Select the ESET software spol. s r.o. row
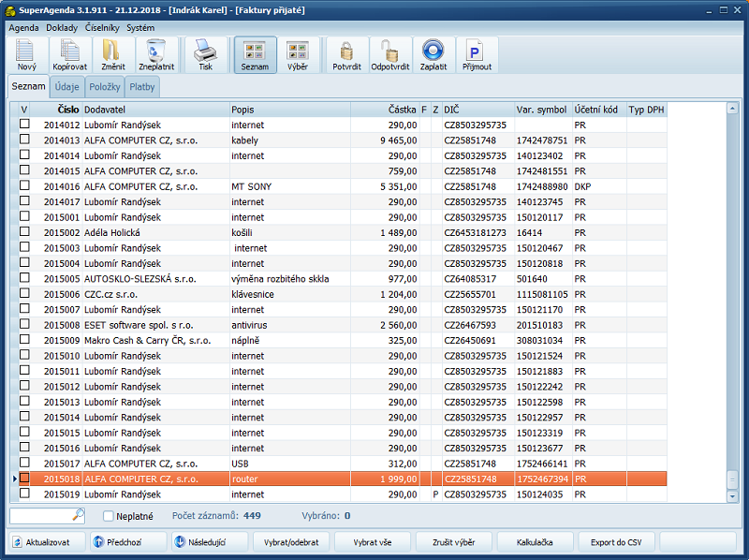 tap(338, 325)
